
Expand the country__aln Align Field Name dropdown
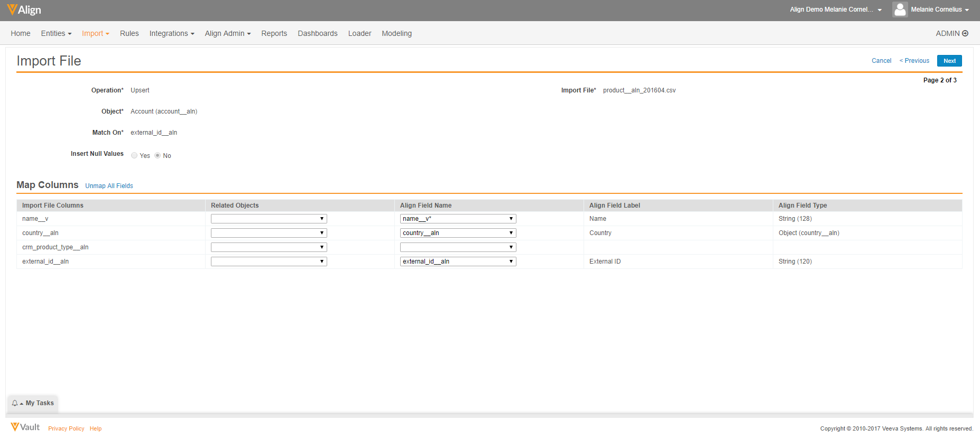click(x=458, y=233)
